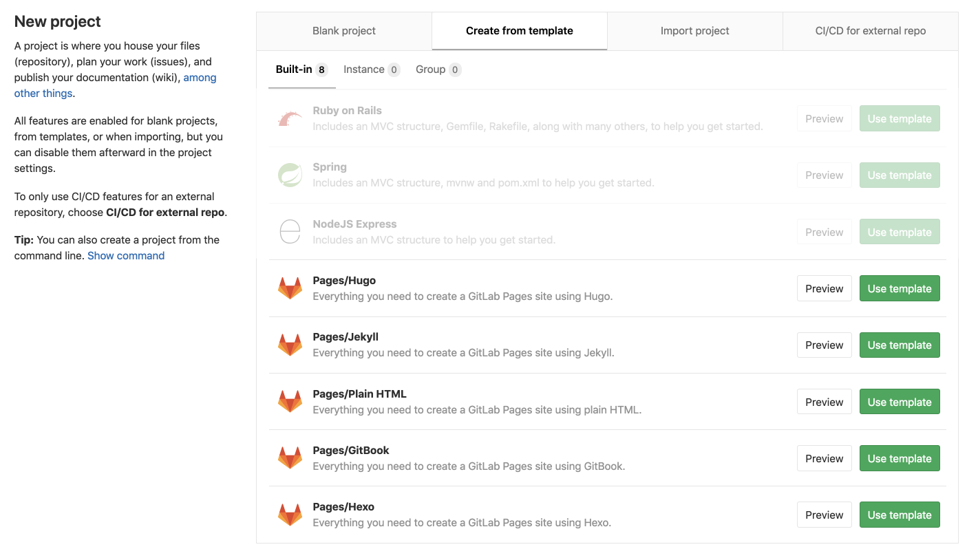Open the 'among other things' link
Viewport: 978px width, 560px height.
(115, 85)
